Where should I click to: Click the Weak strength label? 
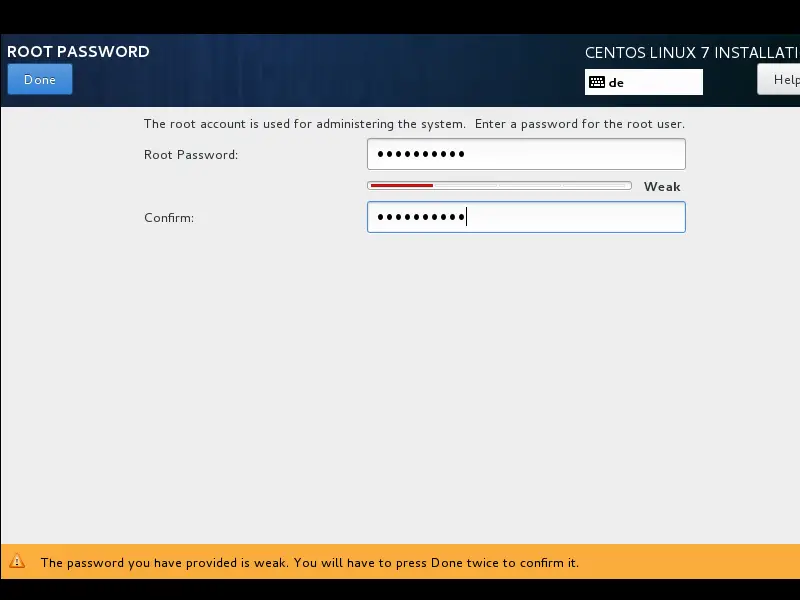[662, 187]
